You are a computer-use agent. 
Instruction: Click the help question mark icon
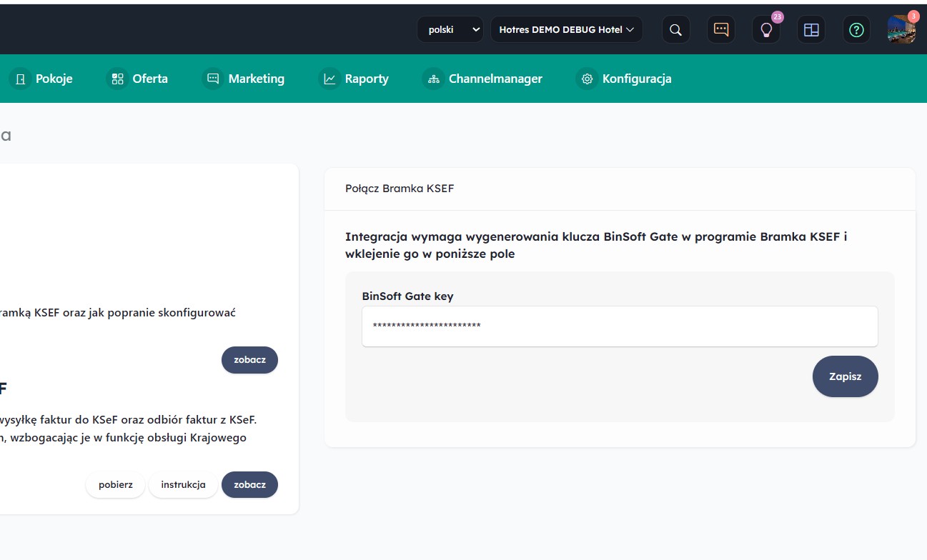coord(856,30)
